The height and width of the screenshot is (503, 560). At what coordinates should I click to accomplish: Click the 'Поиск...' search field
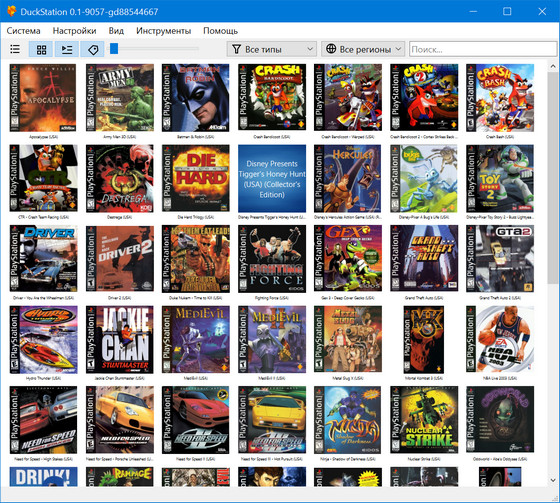pos(483,49)
